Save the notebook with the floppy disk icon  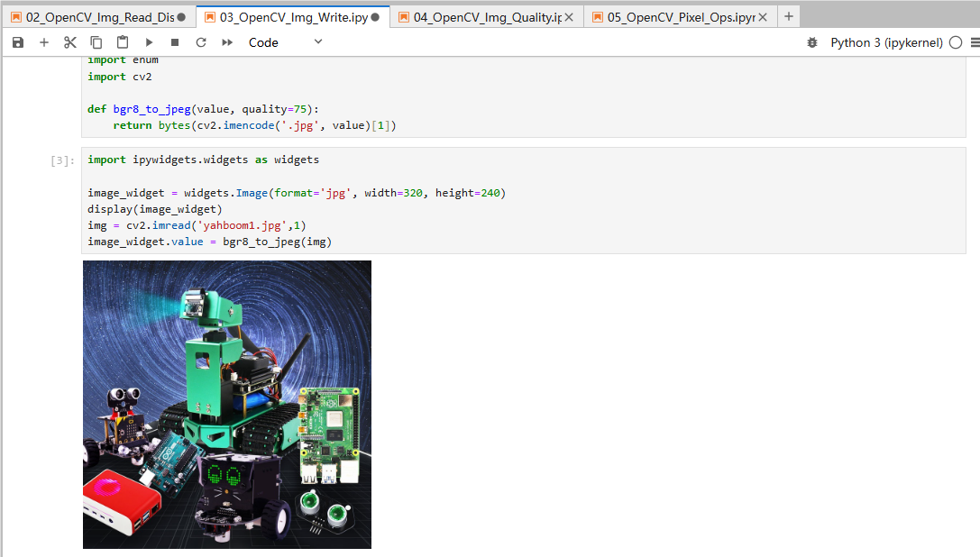tap(18, 42)
